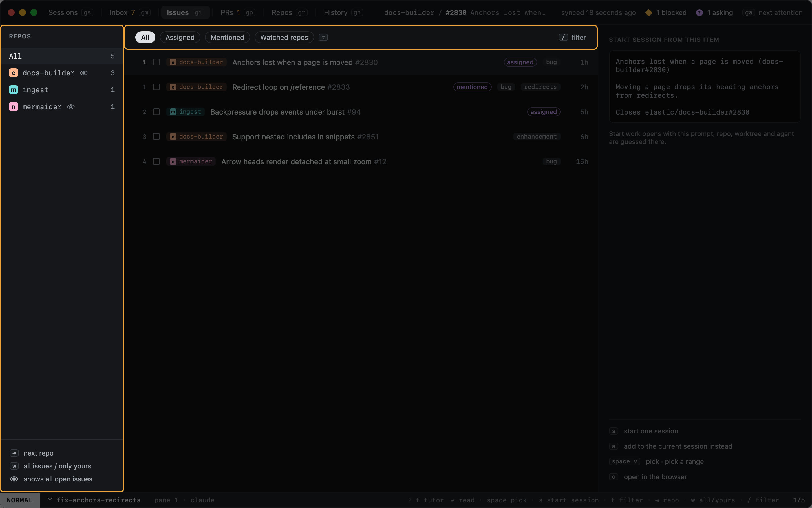Viewport: 812px width, 508px height.
Task: Click the orange 'e' docs-builder repo icon in sidebar
Action: click(x=14, y=73)
